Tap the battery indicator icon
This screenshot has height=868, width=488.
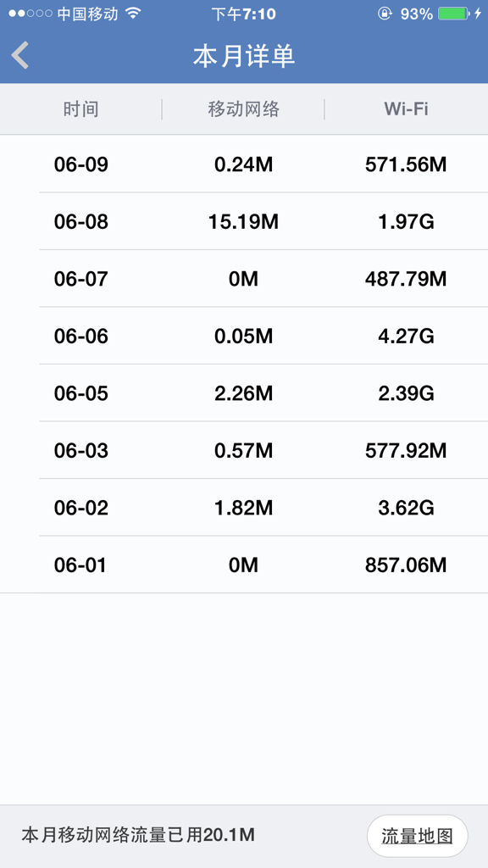click(x=454, y=14)
